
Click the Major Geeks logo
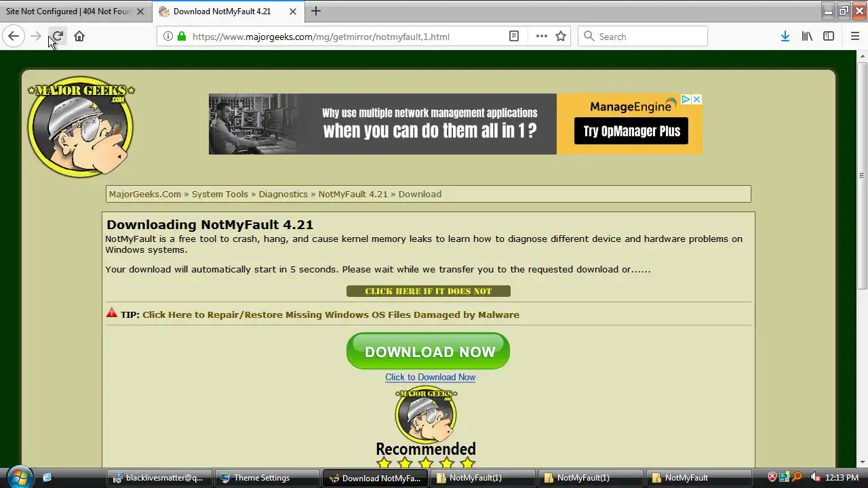click(x=81, y=127)
